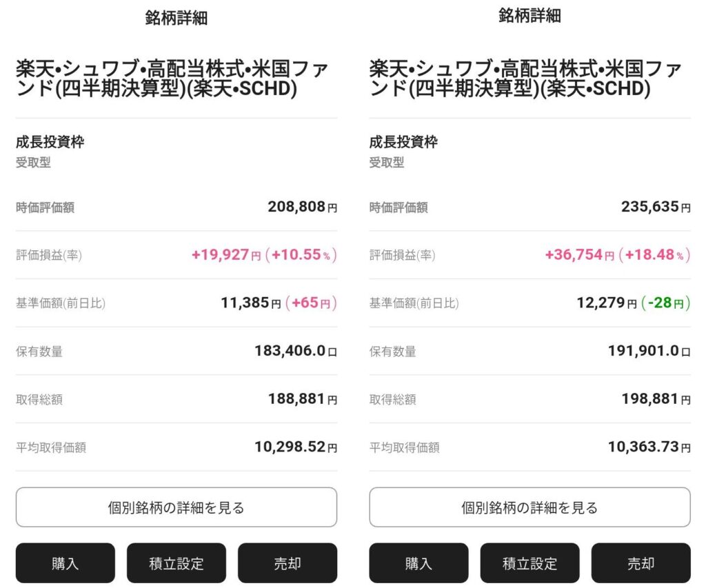
Task: Tap the 191,901.0口 holding quantity
Action: click(649, 351)
